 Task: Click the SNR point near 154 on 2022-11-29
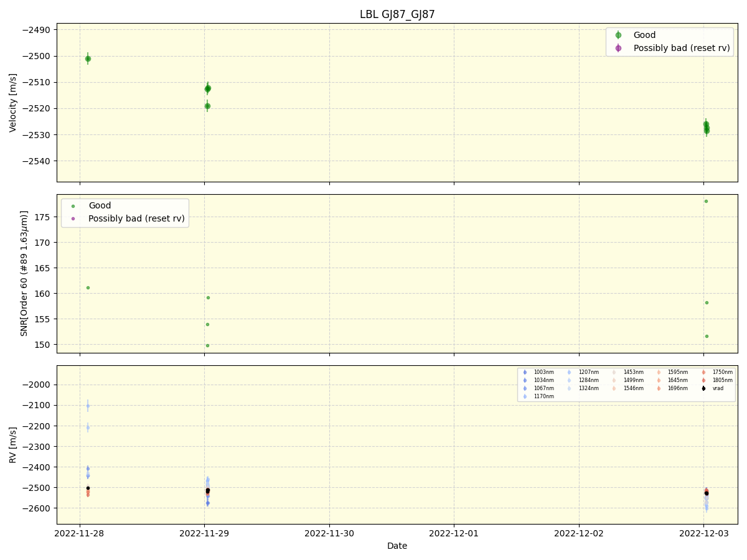point(207,324)
